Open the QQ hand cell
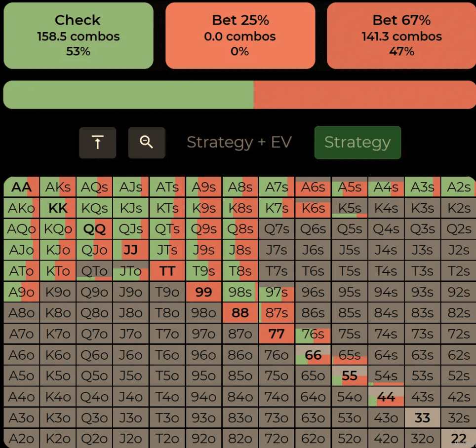This screenshot has height=448, width=476. tap(94, 229)
